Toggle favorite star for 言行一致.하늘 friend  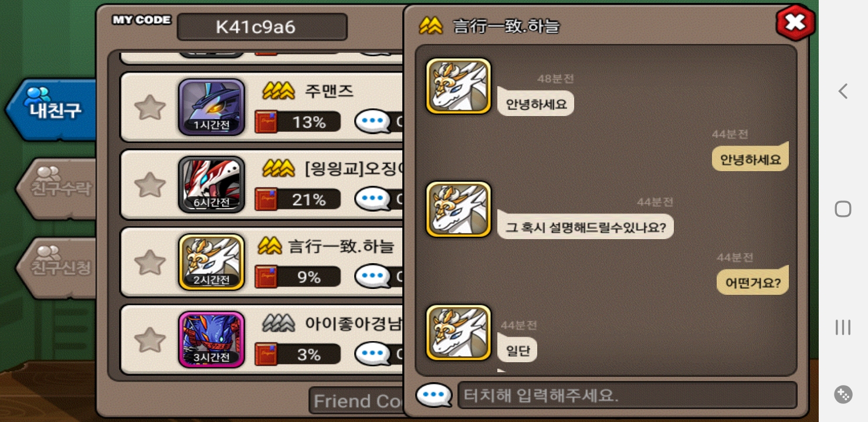(150, 263)
